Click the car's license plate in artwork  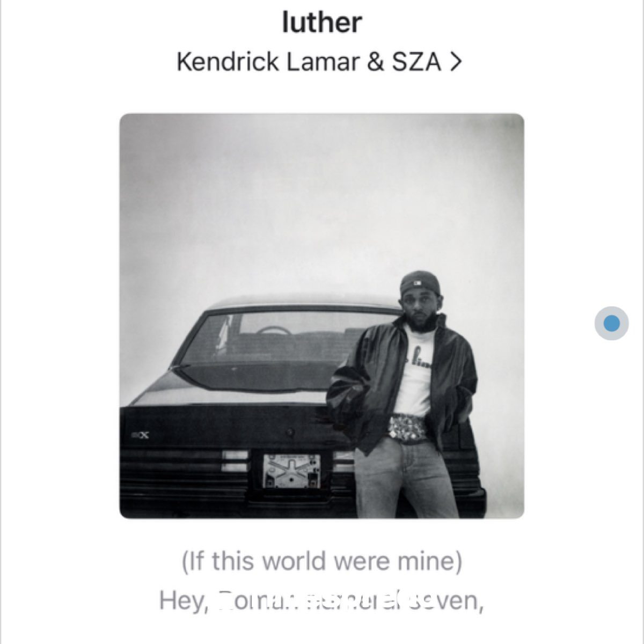(x=291, y=471)
